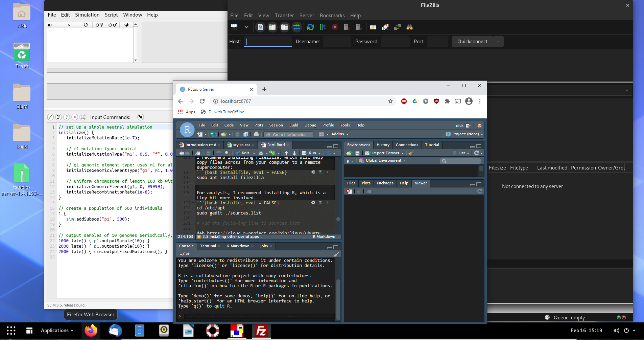
Task: Click the FileZilla Host input field
Action: coord(267,42)
